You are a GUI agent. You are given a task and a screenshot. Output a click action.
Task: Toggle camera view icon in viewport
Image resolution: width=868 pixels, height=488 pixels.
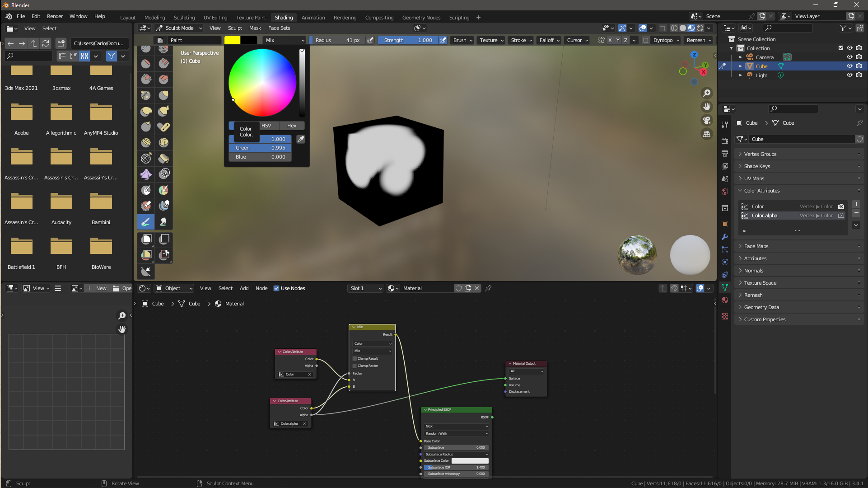coord(706,120)
